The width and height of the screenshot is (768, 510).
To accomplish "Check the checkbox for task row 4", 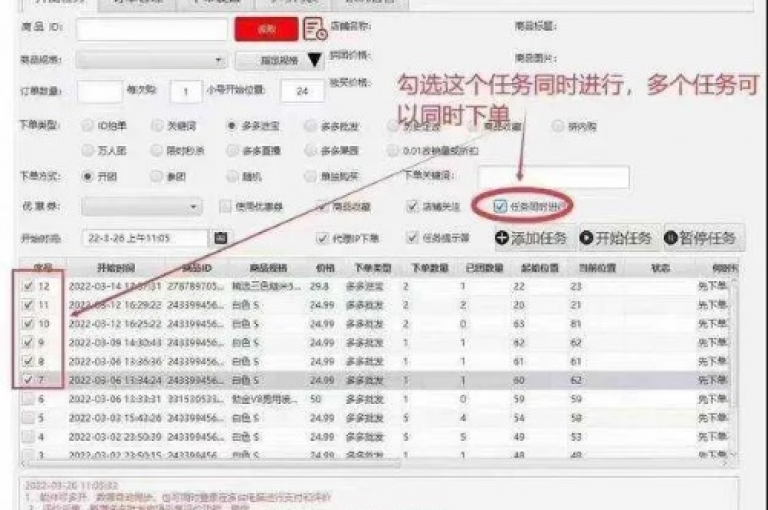I will point(28,437).
